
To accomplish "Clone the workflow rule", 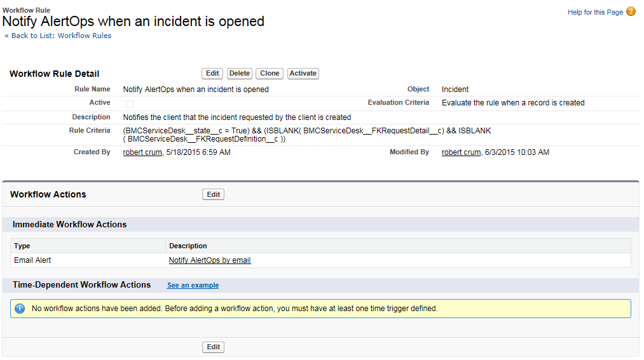I will pyautogui.click(x=270, y=74).
